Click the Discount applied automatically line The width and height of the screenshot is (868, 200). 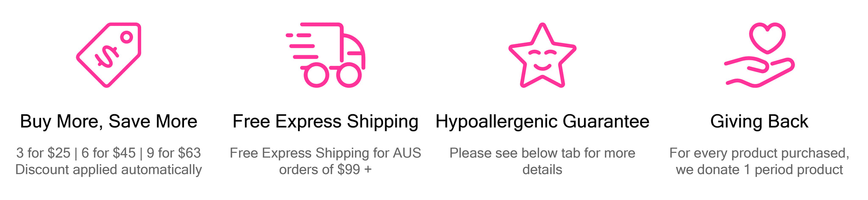108,169
